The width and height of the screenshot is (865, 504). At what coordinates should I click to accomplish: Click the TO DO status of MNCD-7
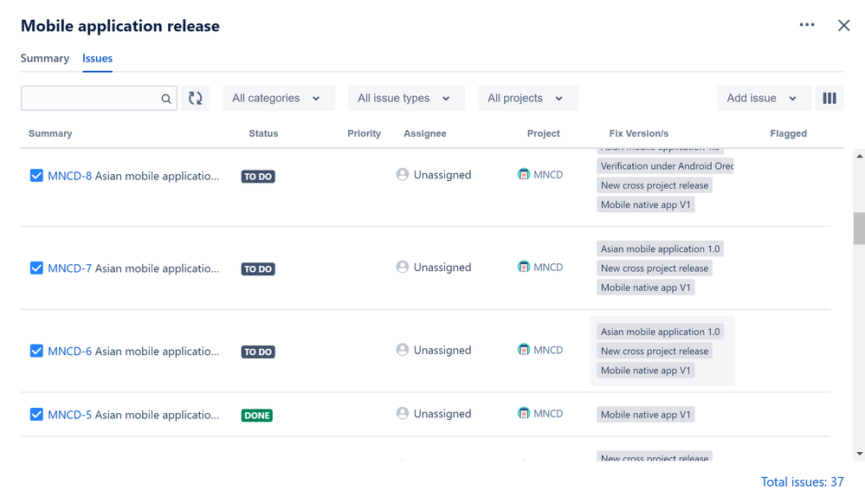(258, 269)
